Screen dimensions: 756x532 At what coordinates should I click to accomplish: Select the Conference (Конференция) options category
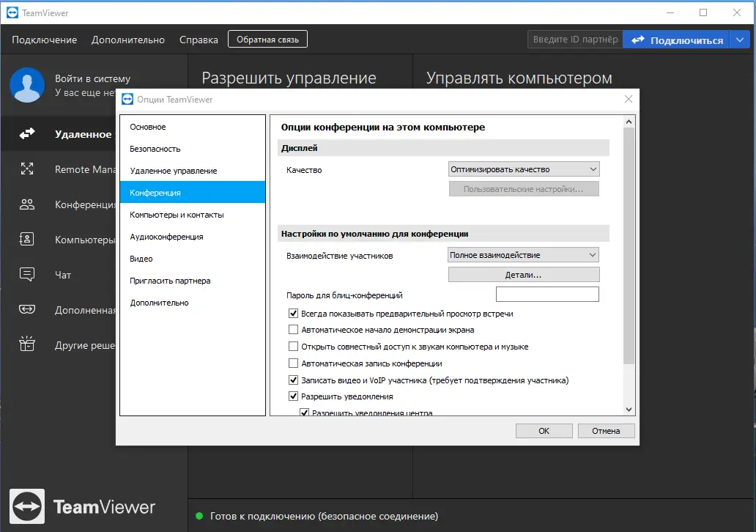(x=193, y=193)
